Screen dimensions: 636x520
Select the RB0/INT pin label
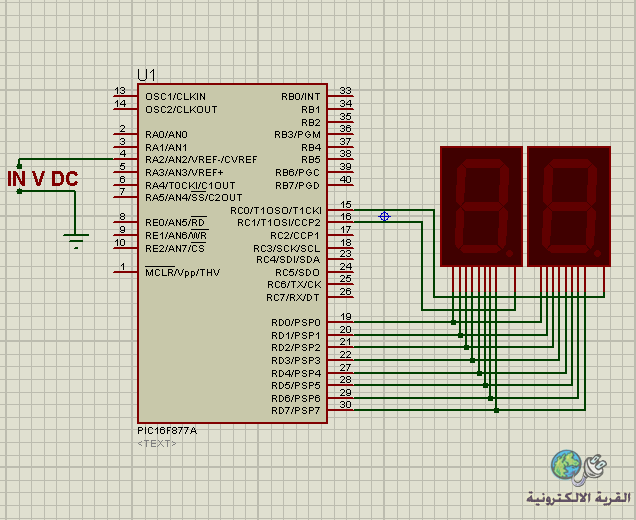301,97
